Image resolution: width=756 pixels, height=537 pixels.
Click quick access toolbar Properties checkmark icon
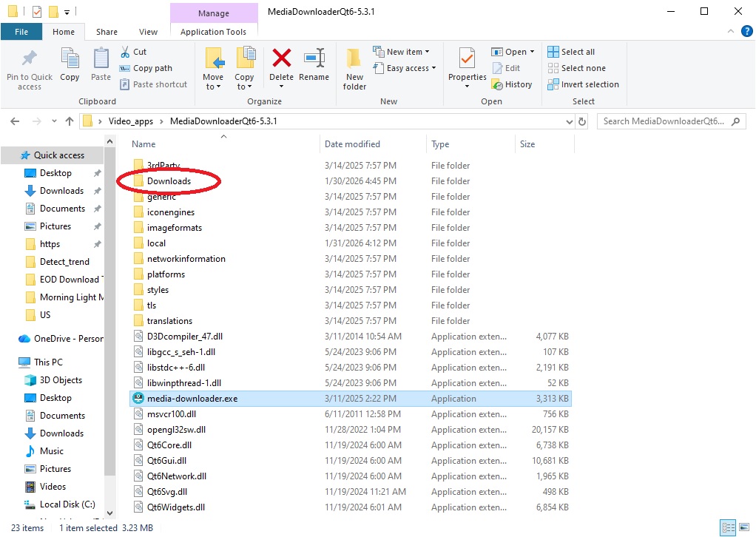[37, 11]
